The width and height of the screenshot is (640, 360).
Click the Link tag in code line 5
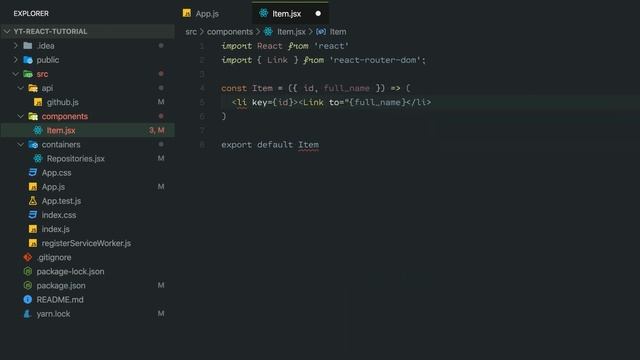click(x=313, y=102)
